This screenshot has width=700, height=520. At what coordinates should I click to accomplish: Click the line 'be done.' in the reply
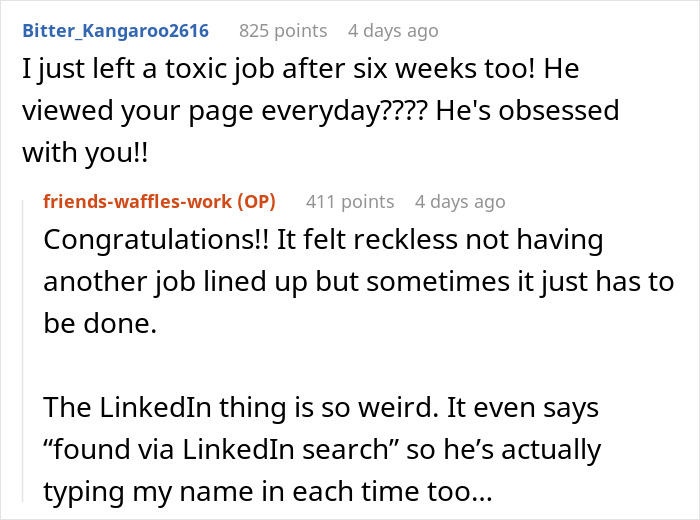point(100,323)
